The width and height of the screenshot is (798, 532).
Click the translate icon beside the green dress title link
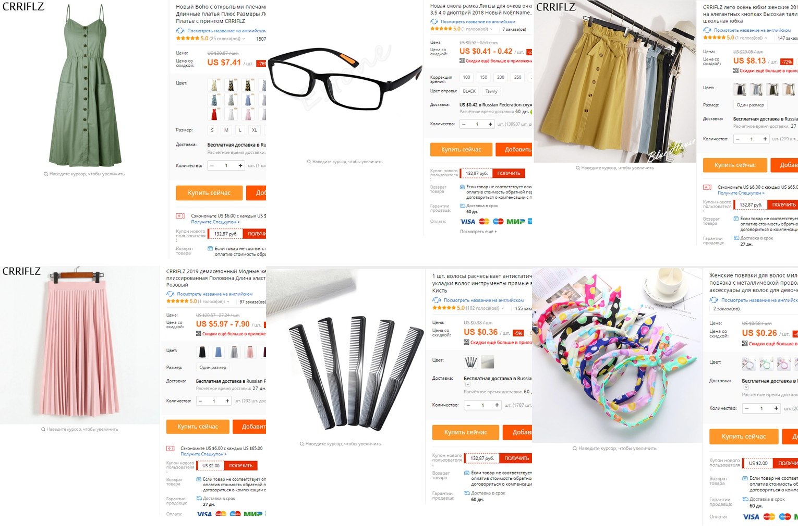pos(180,31)
